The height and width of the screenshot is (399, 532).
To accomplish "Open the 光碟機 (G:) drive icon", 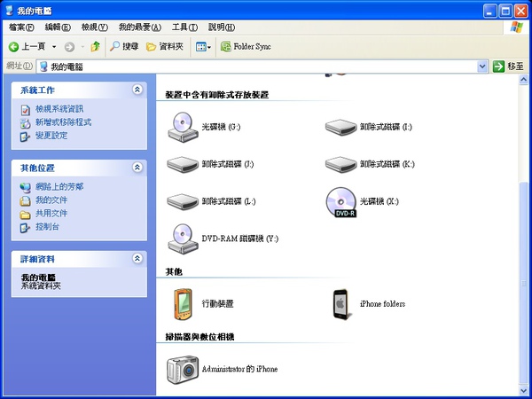I will (184, 128).
